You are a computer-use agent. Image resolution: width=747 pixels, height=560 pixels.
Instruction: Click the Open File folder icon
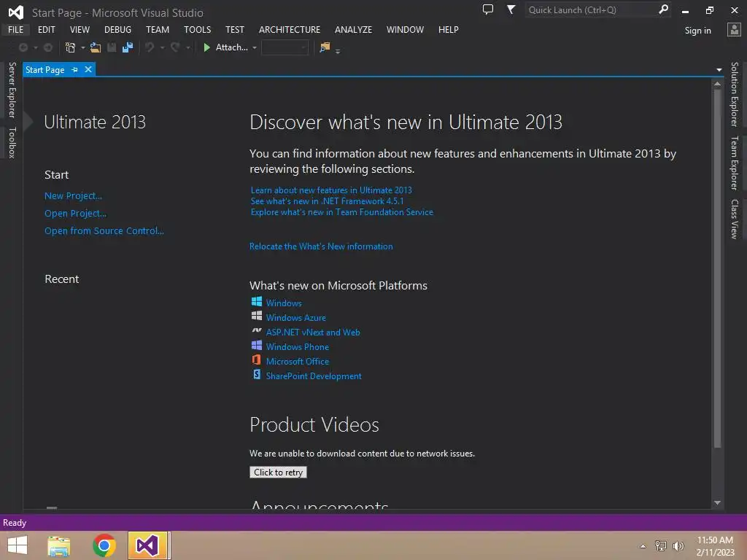96,47
